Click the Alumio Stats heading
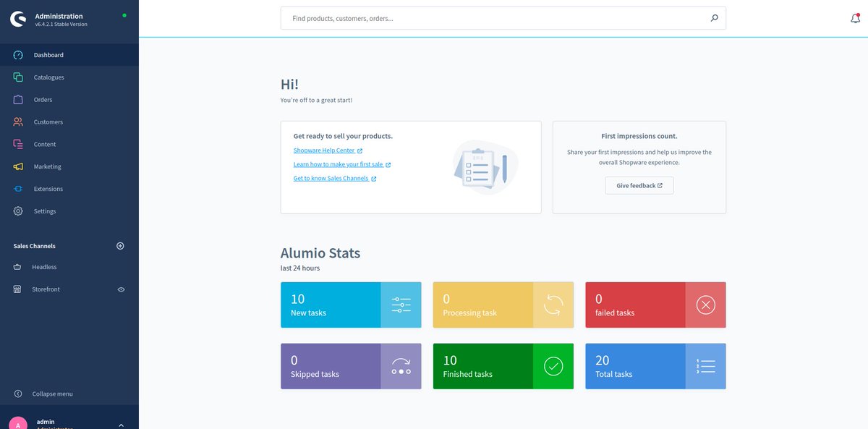Screen dimensions: 868x429 click(320, 253)
